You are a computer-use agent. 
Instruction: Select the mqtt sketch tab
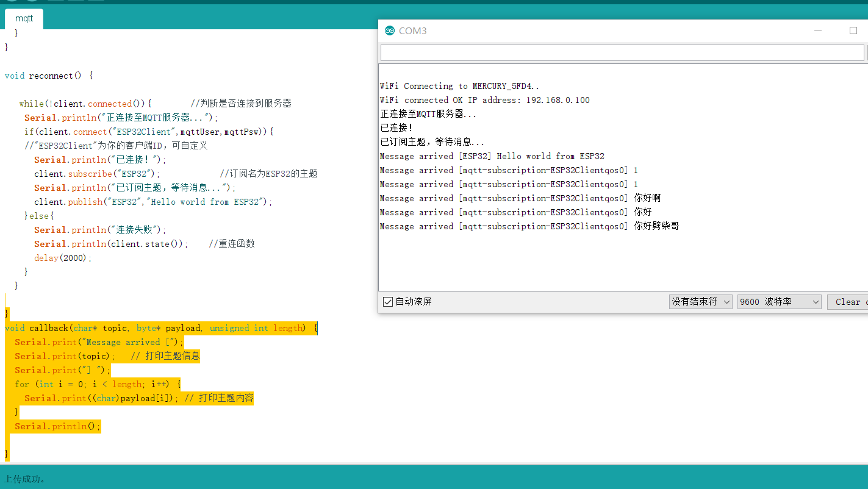tap(24, 18)
